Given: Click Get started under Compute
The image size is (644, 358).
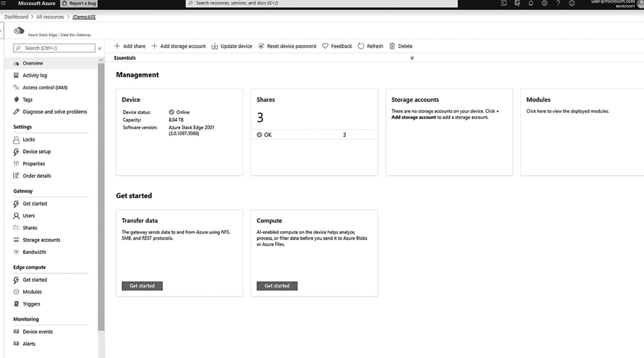Looking at the screenshot, I should coord(277,286).
